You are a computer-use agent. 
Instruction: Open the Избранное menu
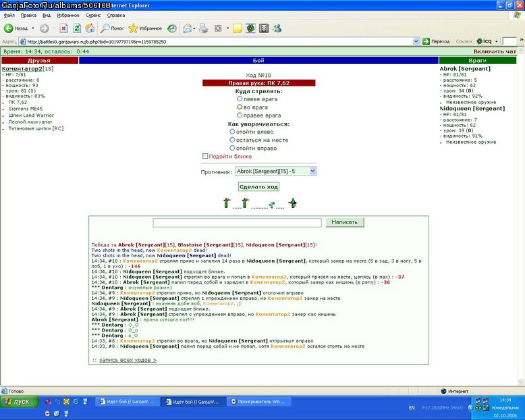click(68, 16)
